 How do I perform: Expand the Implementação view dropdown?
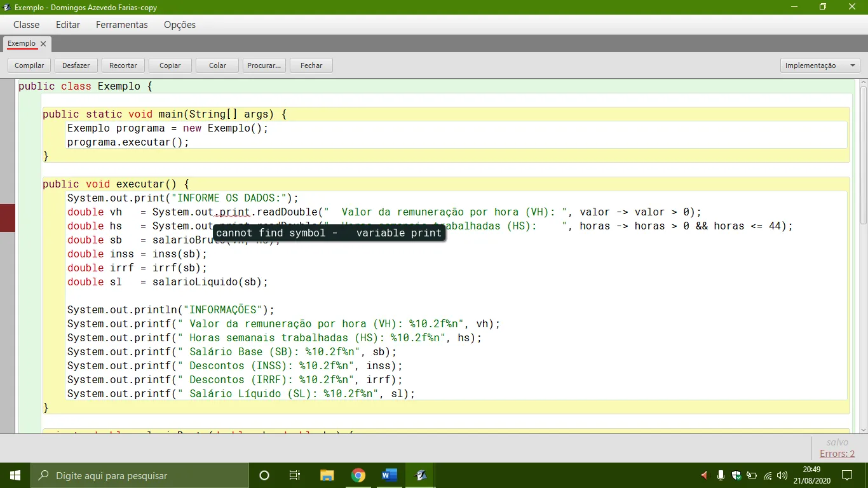[x=820, y=65]
